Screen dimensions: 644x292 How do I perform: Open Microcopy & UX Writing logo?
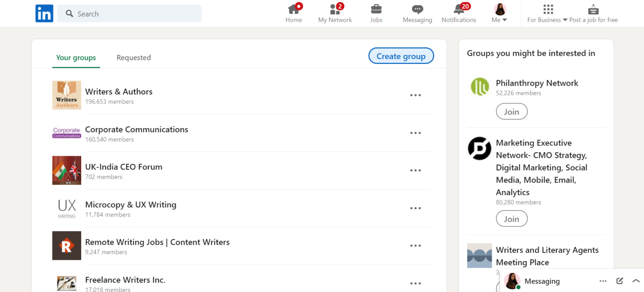pos(67,208)
